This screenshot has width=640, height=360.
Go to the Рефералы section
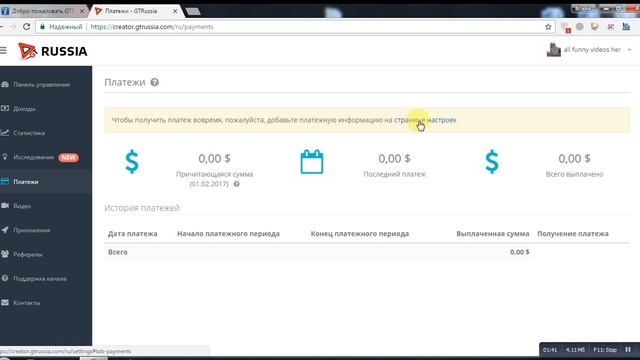28,254
